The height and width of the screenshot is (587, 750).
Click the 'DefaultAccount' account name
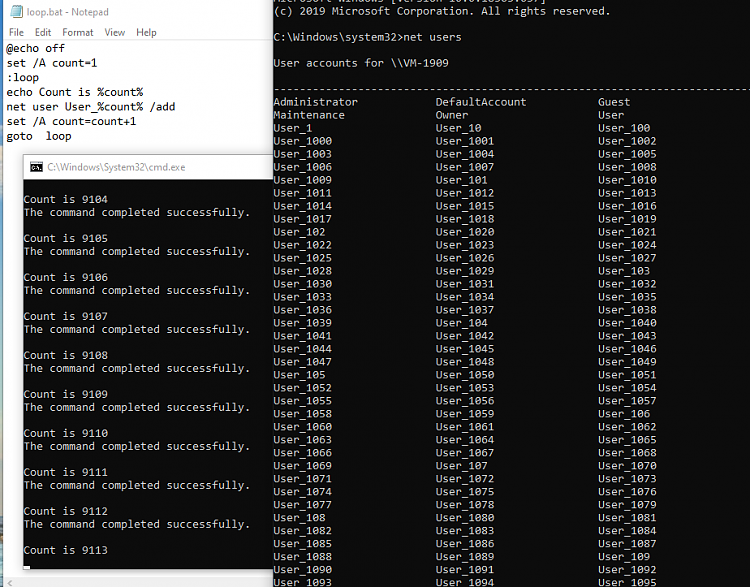pos(481,102)
